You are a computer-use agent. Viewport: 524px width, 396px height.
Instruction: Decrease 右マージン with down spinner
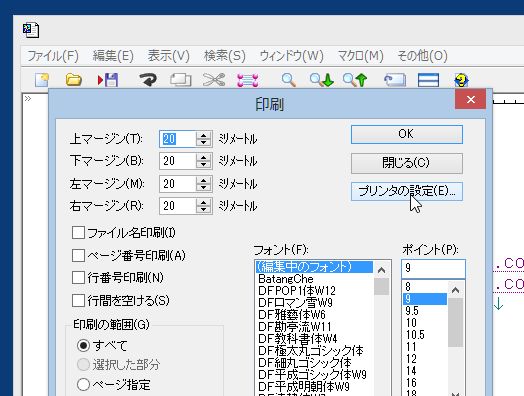204,210
